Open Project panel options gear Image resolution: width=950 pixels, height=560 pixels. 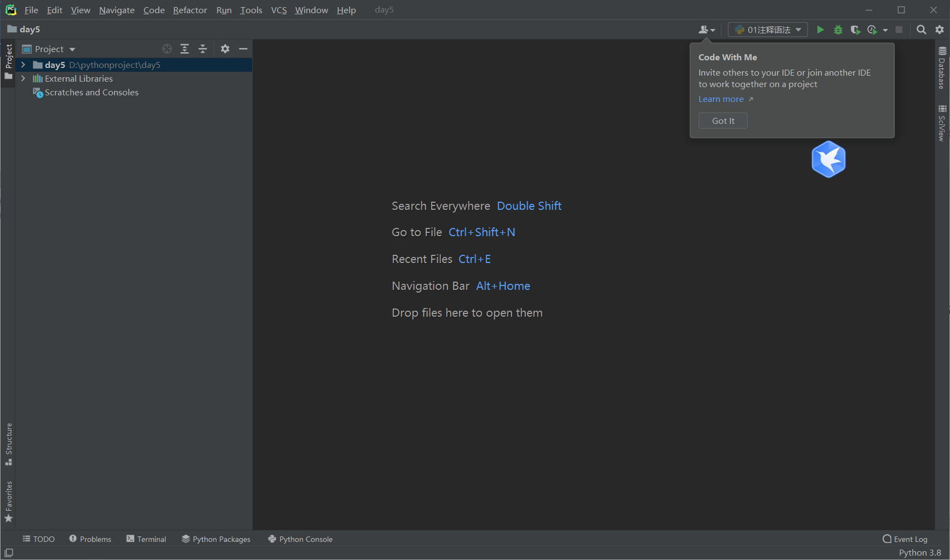point(225,49)
